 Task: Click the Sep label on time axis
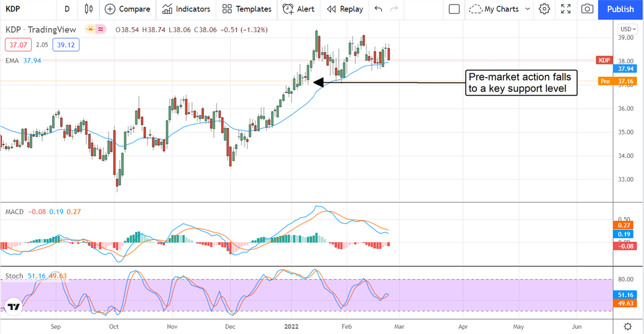56,326
